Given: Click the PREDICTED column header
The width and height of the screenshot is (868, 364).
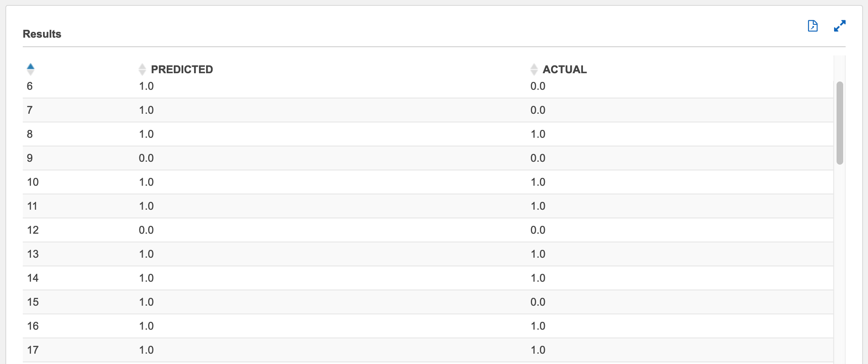Looking at the screenshot, I should [x=182, y=69].
